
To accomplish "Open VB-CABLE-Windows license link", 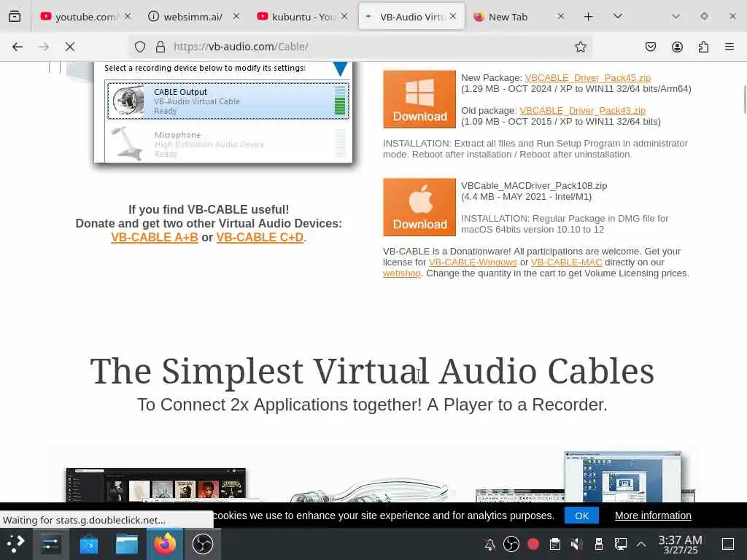I will point(473,262).
